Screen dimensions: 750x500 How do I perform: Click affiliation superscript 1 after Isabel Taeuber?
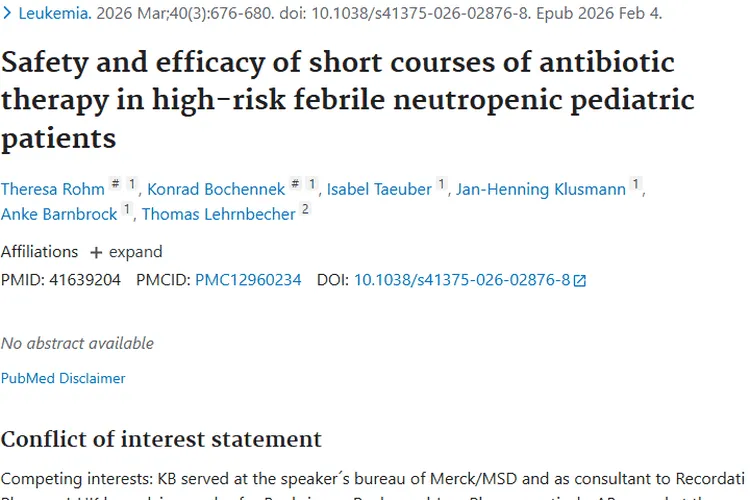click(x=442, y=185)
